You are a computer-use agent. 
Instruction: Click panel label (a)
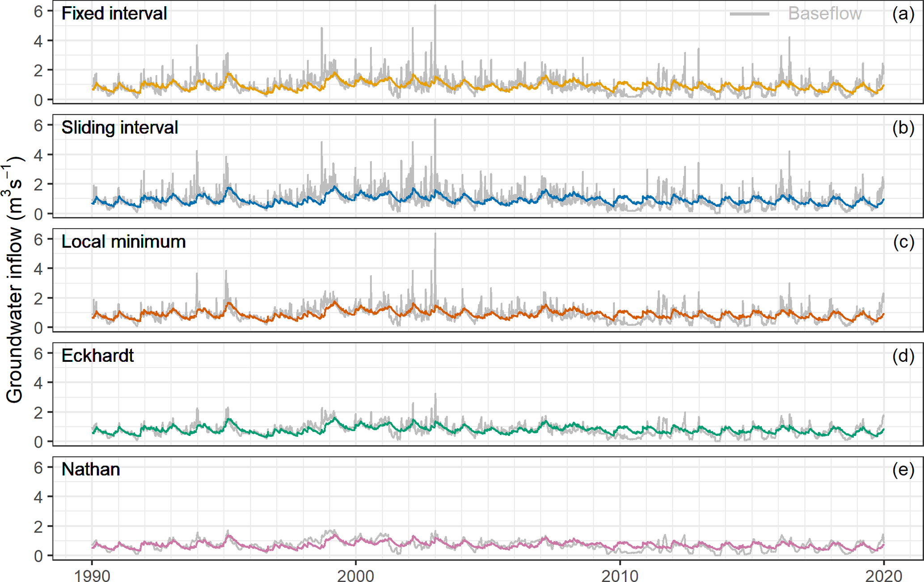(x=903, y=14)
